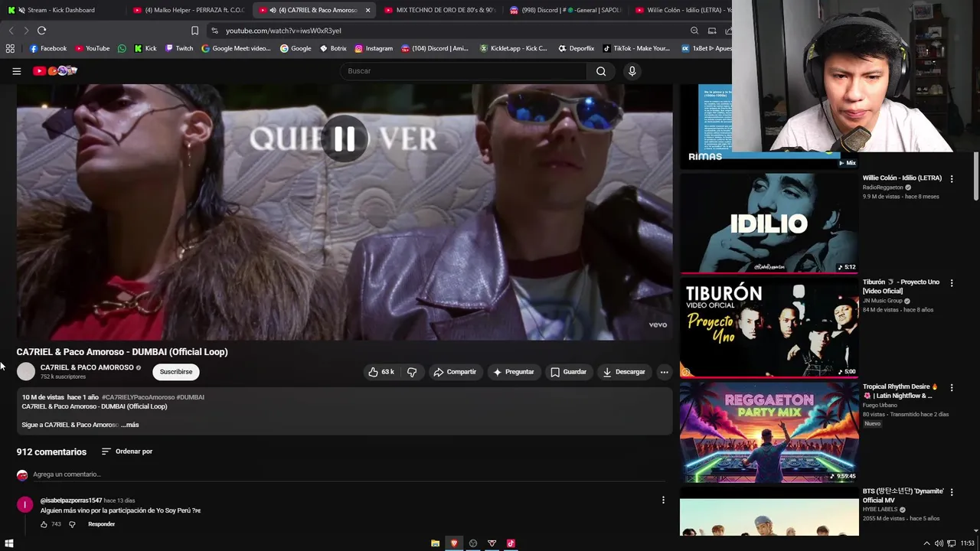
Task: Open the #CA7RIELYPacoAmoroso hashtag link
Action: [x=138, y=397]
